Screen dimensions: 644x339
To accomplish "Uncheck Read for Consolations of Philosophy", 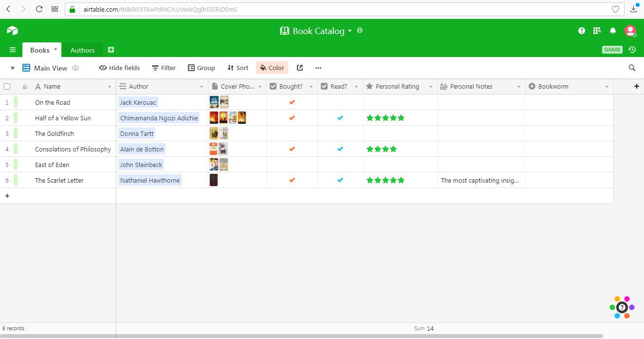I will pyautogui.click(x=340, y=149).
